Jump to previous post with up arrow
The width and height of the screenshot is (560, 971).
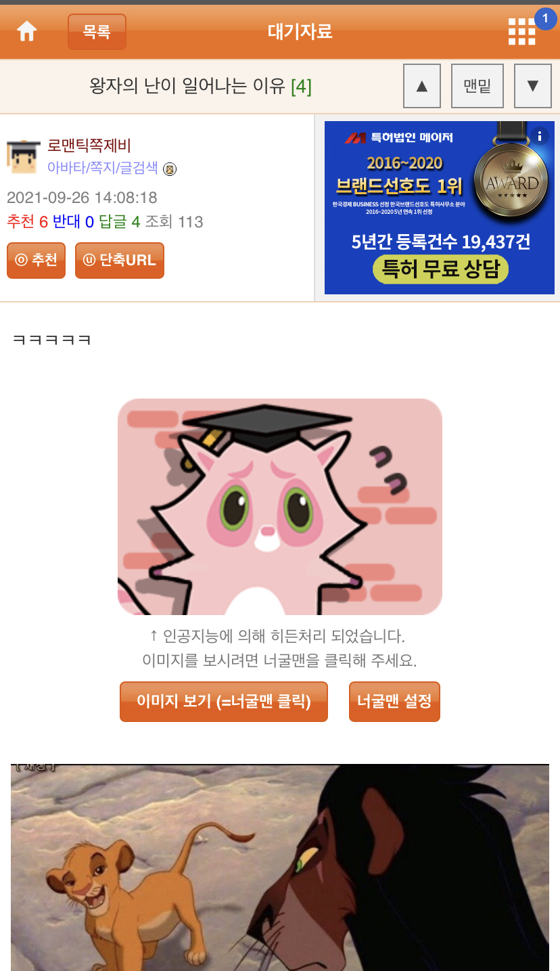(x=422, y=86)
